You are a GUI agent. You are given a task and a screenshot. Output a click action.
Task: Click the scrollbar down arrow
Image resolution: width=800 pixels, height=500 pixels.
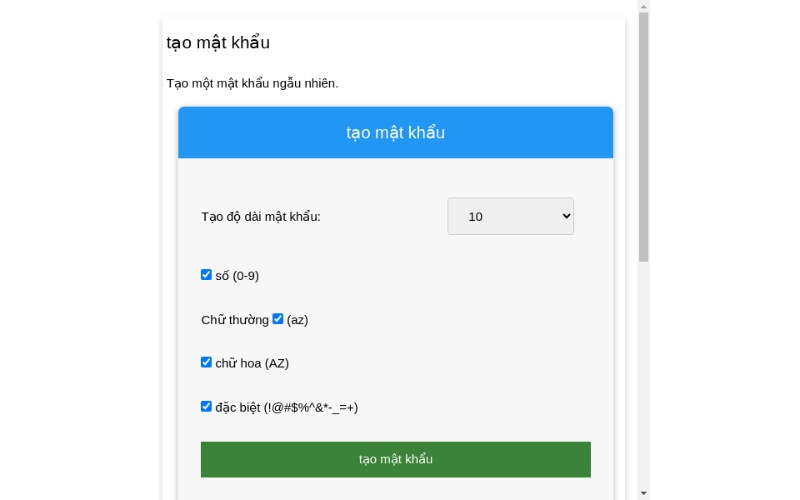(643, 493)
